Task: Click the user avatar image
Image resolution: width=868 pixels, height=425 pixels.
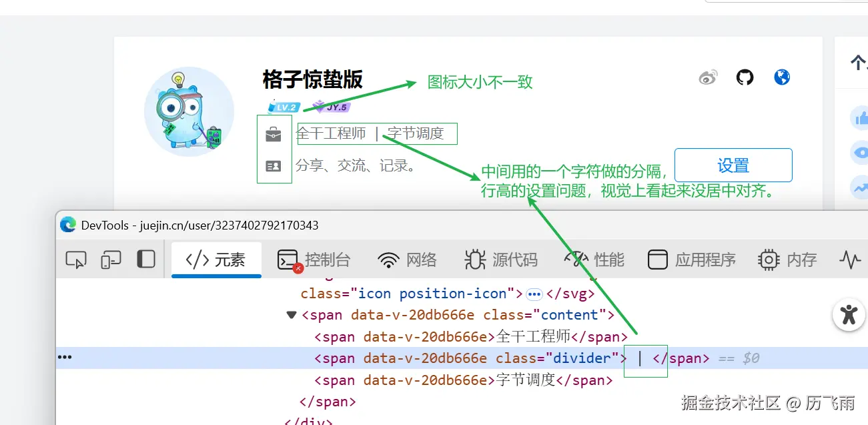Action: click(189, 111)
